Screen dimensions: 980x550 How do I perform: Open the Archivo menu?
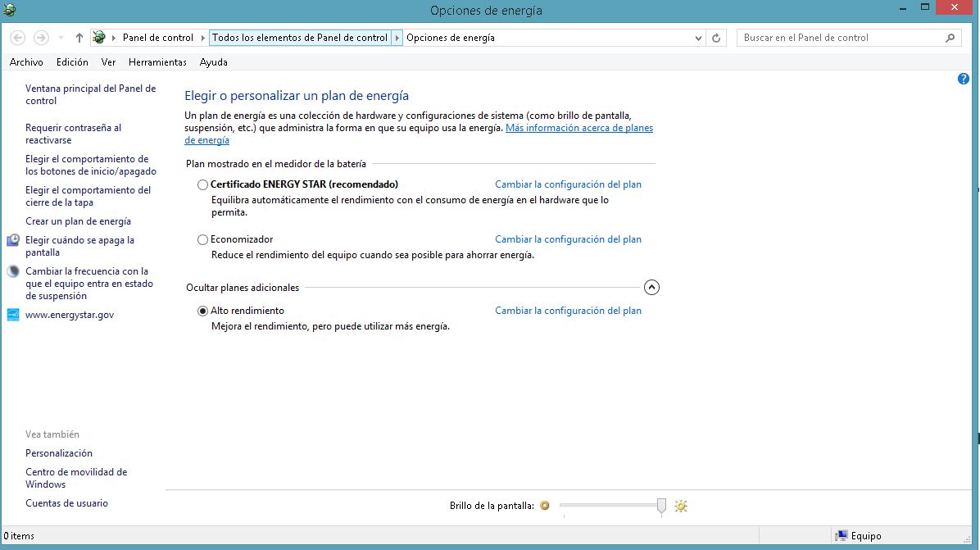(26, 62)
